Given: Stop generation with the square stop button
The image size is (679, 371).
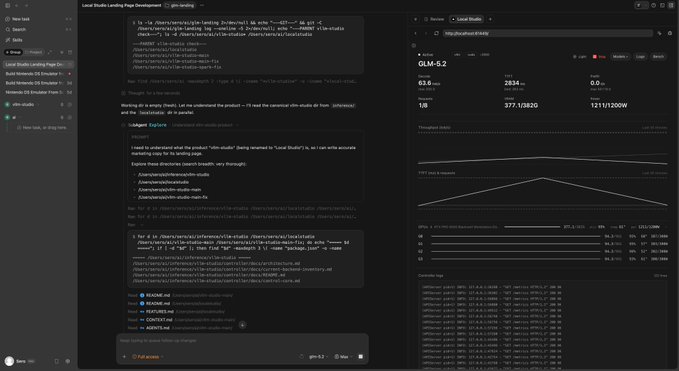Looking at the screenshot, I should 361,357.
